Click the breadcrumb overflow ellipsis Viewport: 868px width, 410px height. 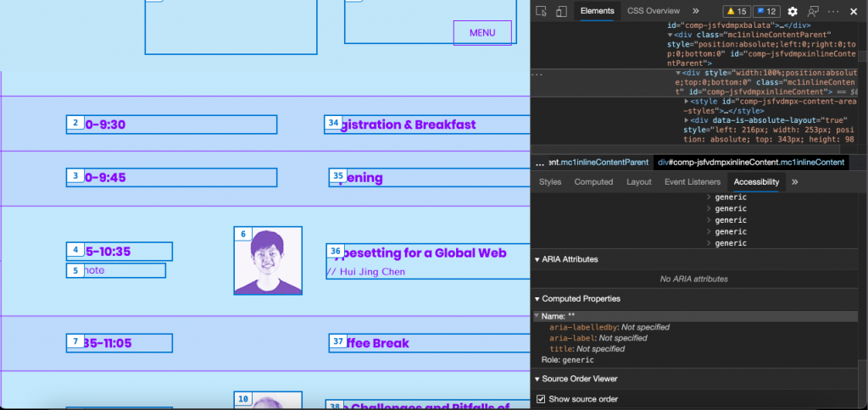point(540,163)
